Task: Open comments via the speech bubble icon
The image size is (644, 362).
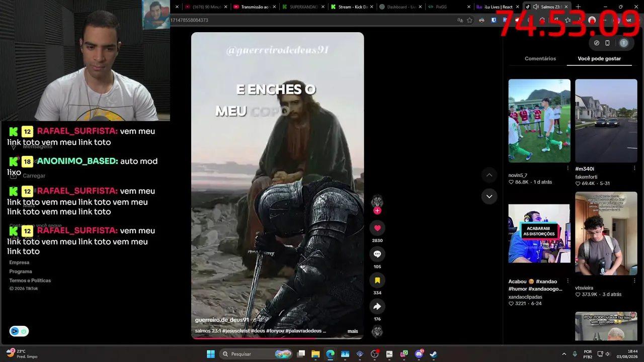Action: (377, 254)
